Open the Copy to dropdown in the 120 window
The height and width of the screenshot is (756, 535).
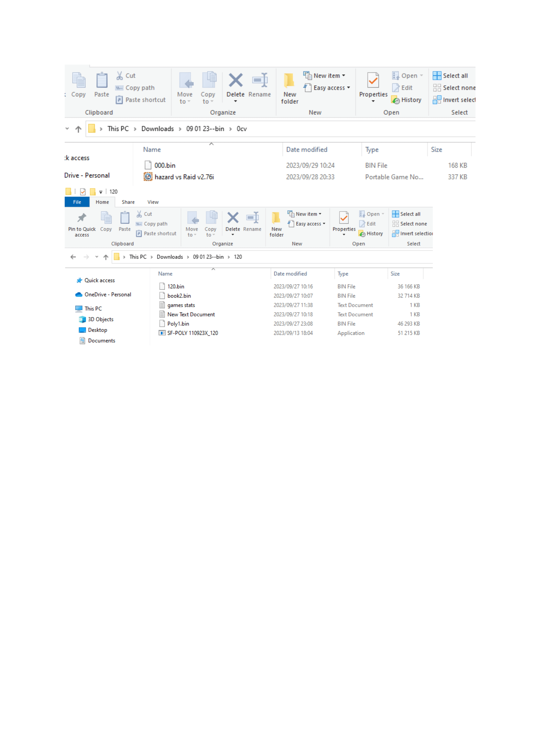211,225
